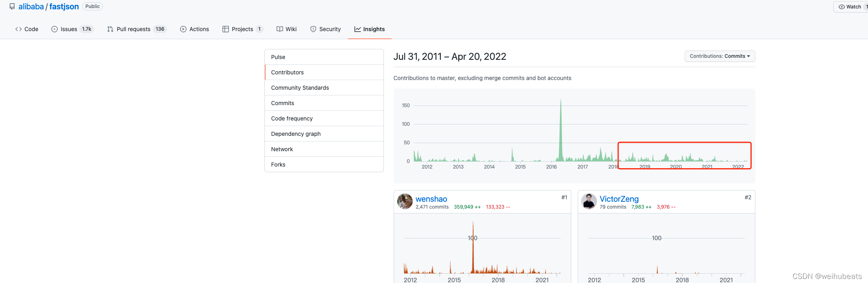Click the Insights graph icon

[x=358, y=29]
